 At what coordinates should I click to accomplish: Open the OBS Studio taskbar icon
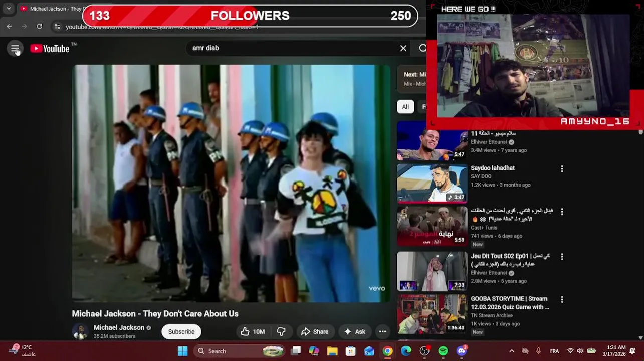(x=424, y=351)
